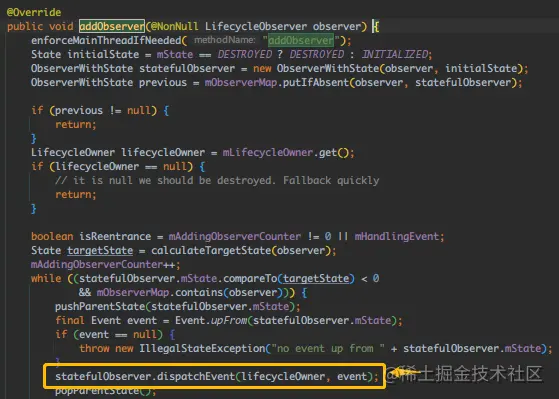Click the new keyword before ObserverWithState constructor
This screenshot has height=399, width=559.
coord(262,68)
